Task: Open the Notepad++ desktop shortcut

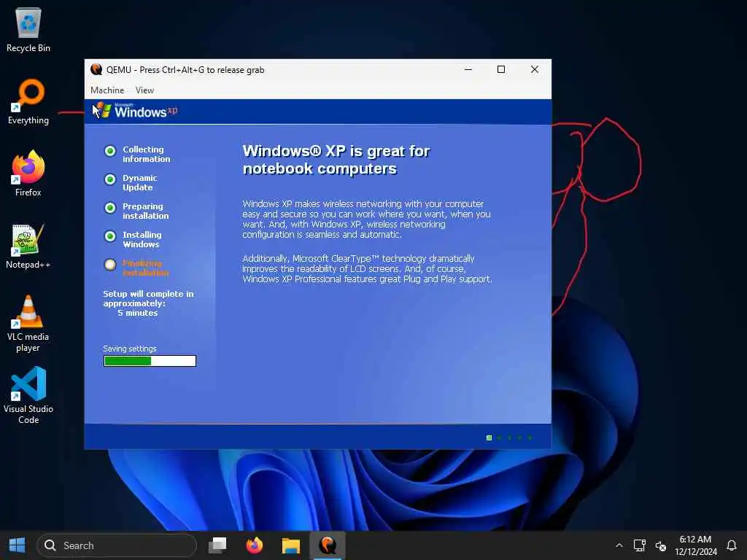Action: tap(28, 246)
